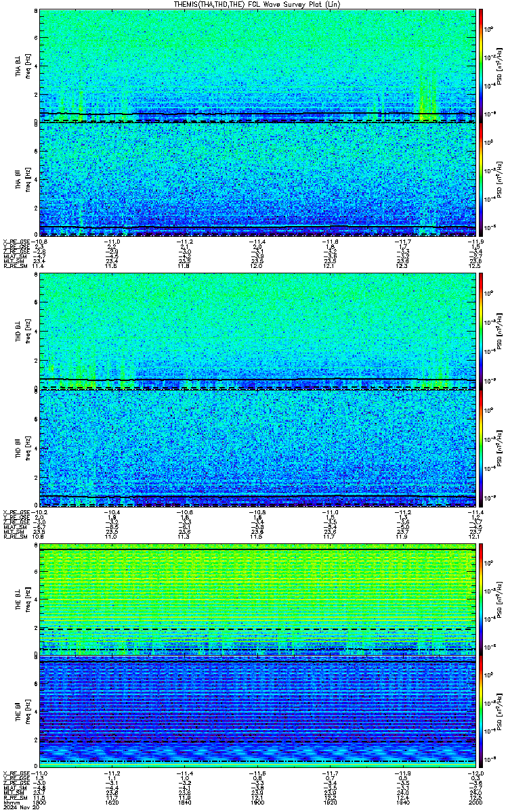Click the color bar beside THD B-parallel panel
508x812 pixels.
[x=481, y=448]
